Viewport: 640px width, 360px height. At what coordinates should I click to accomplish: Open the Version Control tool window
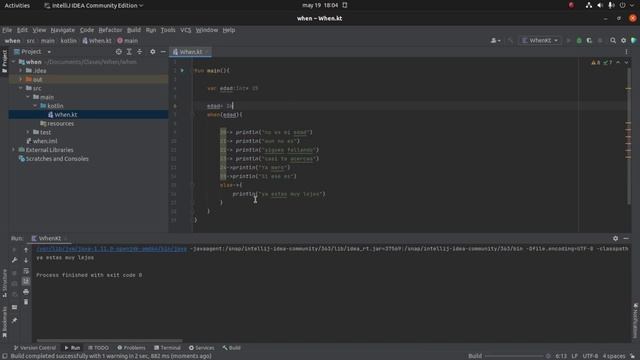35,348
